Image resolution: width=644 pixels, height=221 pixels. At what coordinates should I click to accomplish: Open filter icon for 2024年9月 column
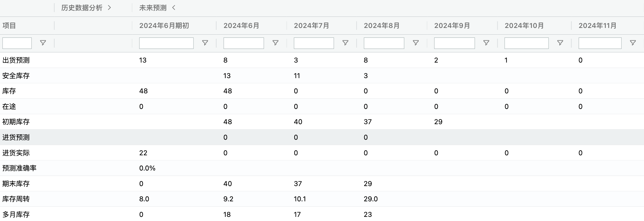[x=486, y=43]
